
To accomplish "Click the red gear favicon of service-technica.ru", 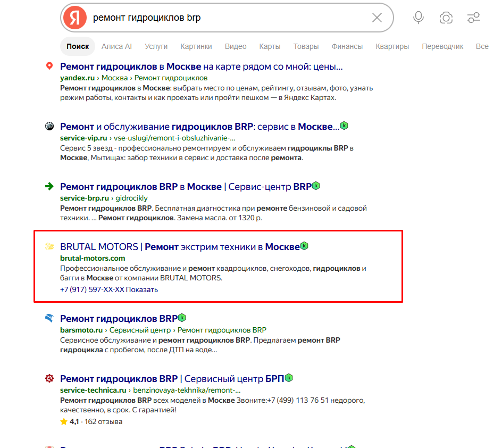I will [x=49, y=378].
